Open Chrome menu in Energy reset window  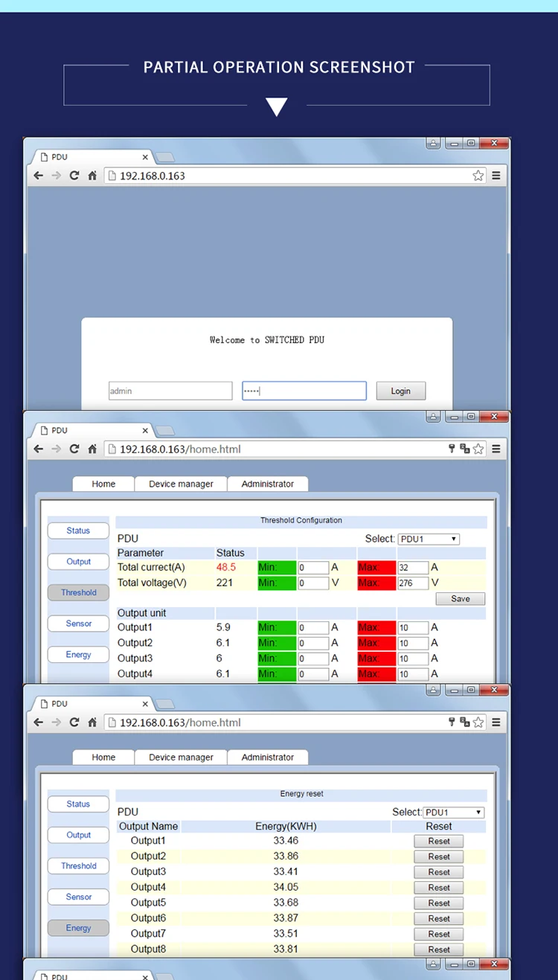(496, 723)
